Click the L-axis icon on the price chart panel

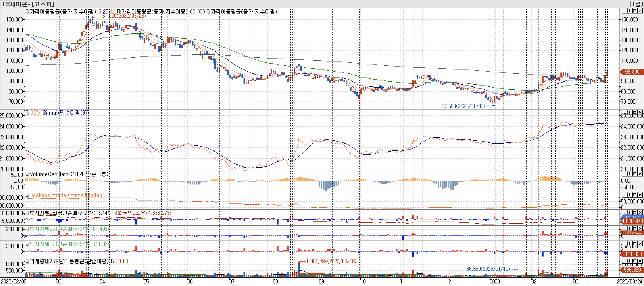[625, 11]
